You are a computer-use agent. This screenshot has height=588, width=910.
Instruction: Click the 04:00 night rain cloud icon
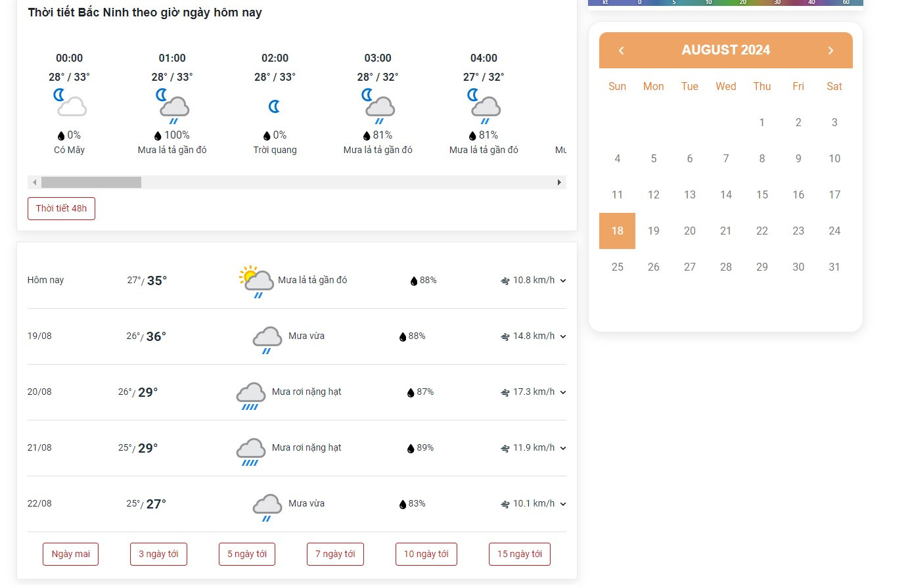[x=484, y=106]
